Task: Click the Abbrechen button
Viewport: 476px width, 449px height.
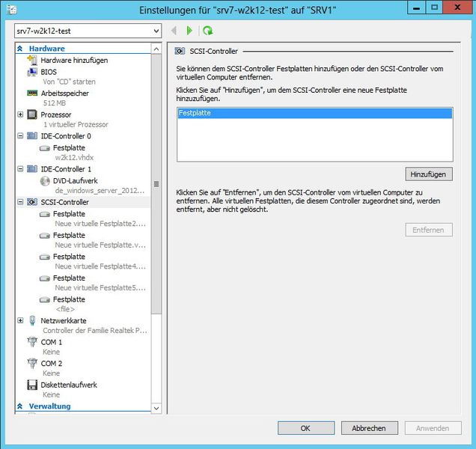Action: click(x=370, y=428)
